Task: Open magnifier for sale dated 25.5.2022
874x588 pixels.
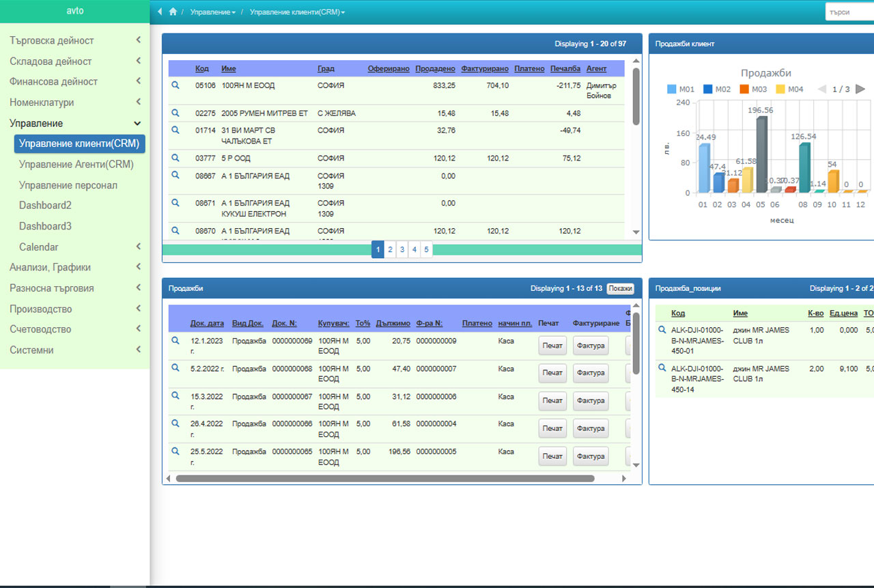Action: 175,451
